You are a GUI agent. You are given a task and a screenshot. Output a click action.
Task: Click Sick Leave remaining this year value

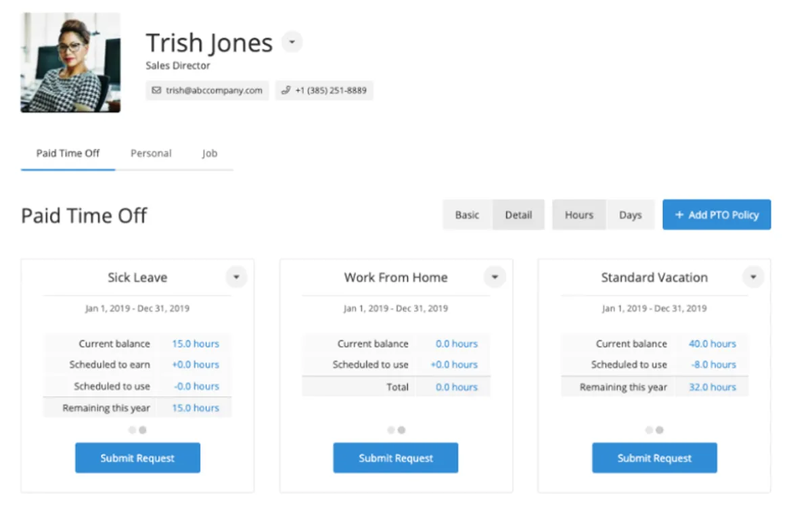pos(196,408)
